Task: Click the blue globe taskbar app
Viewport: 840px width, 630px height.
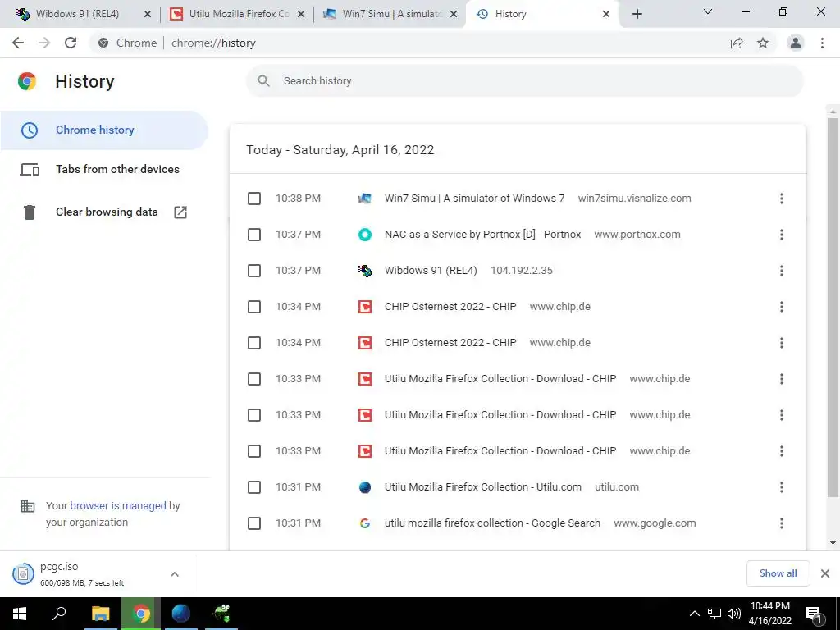Action: pyautogui.click(x=181, y=614)
